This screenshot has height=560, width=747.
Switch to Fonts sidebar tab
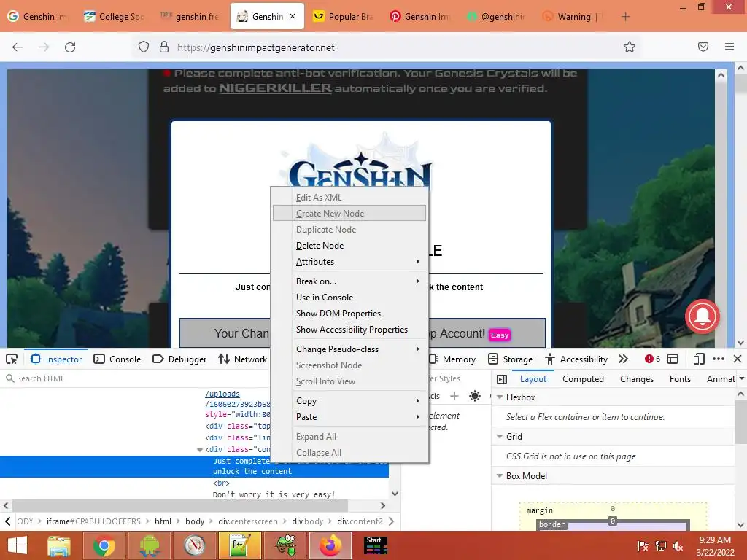[680, 379]
